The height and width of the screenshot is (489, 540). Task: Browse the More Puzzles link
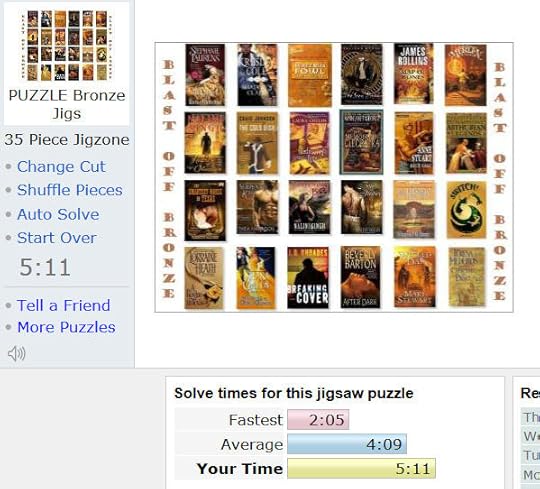click(66, 327)
